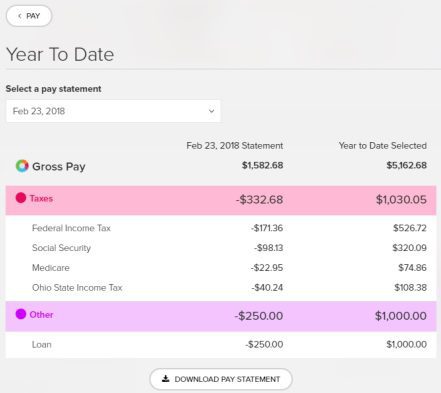Click the Gross Pay heading
Screen dimensions: 441x393
coord(59,166)
